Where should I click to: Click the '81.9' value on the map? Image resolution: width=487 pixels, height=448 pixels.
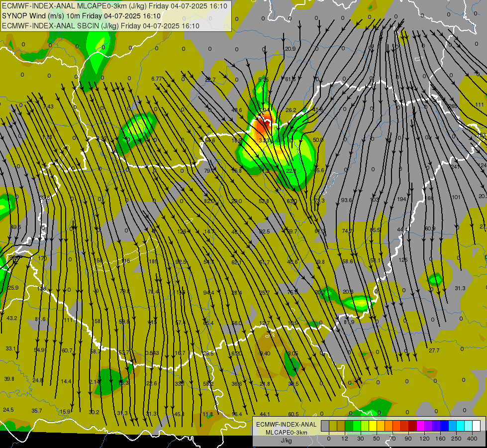[349, 322]
